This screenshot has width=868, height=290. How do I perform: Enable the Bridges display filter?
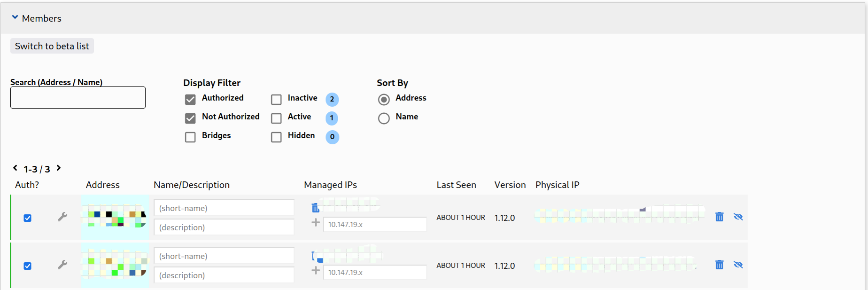click(190, 137)
